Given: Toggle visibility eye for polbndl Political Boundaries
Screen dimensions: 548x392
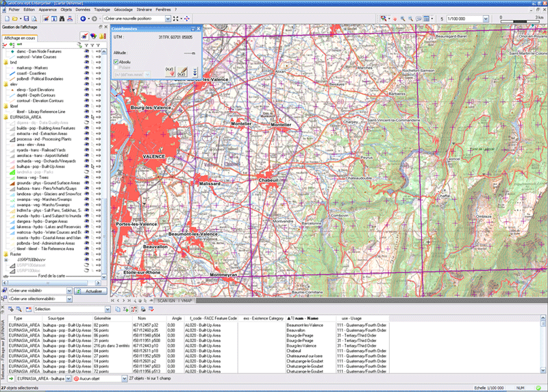Looking at the screenshot, I should point(86,79).
